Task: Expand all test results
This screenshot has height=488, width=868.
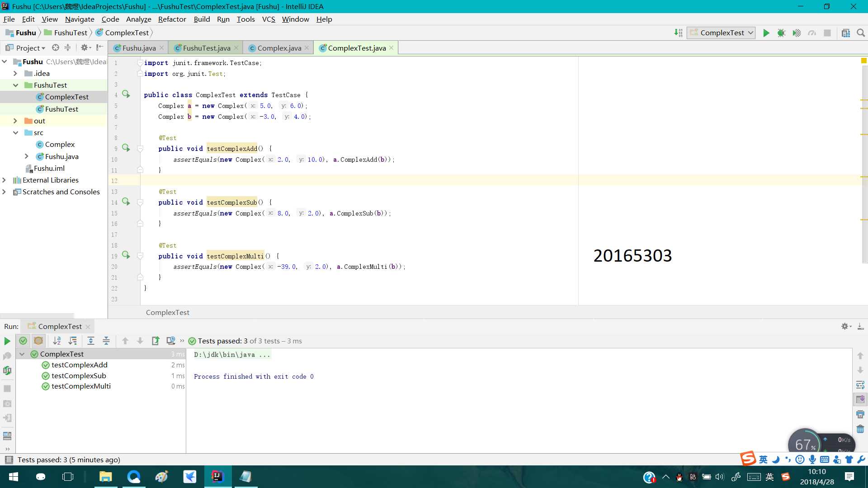Action: pos(91,341)
